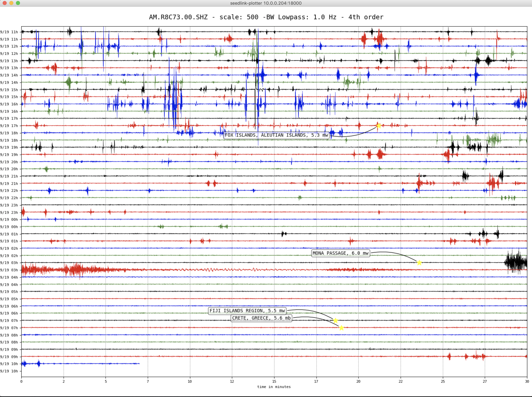
Task: Click the green '9/19 00h' row label
Action: click(9, 227)
